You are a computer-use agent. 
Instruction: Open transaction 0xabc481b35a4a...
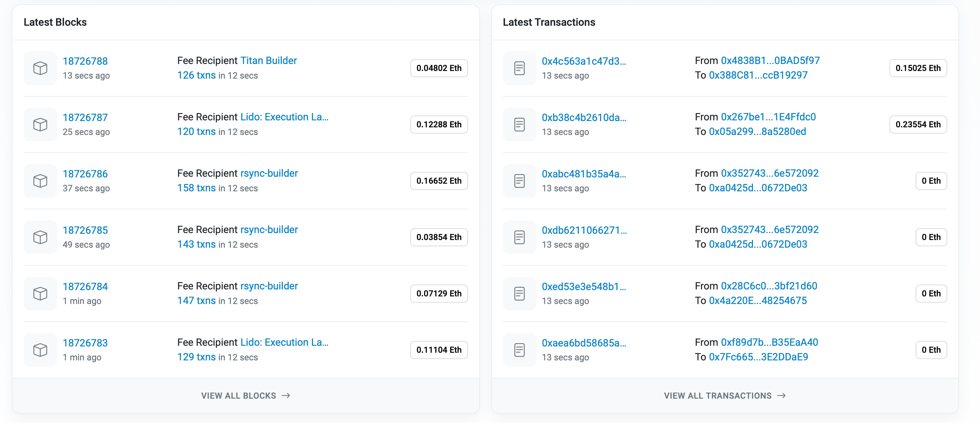[x=584, y=174]
